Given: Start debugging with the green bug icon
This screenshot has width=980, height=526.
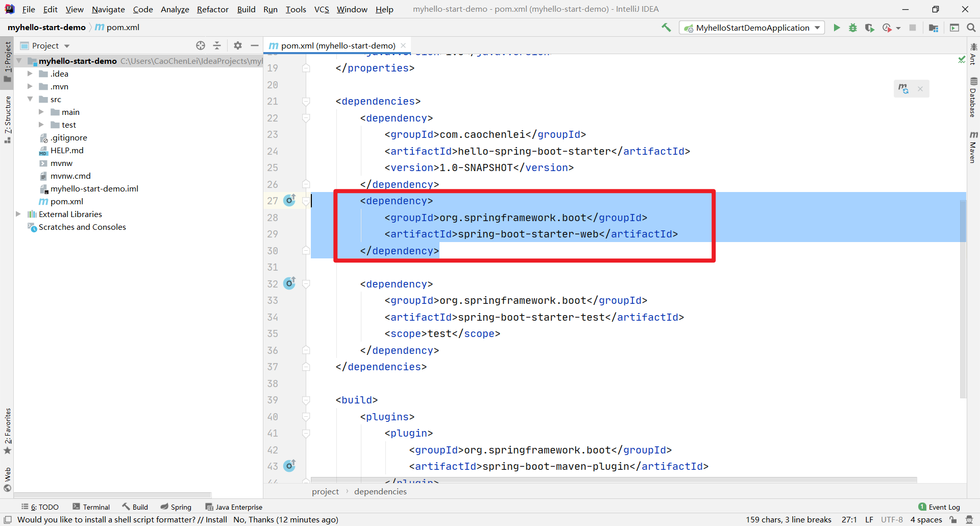Looking at the screenshot, I should coord(853,28).
